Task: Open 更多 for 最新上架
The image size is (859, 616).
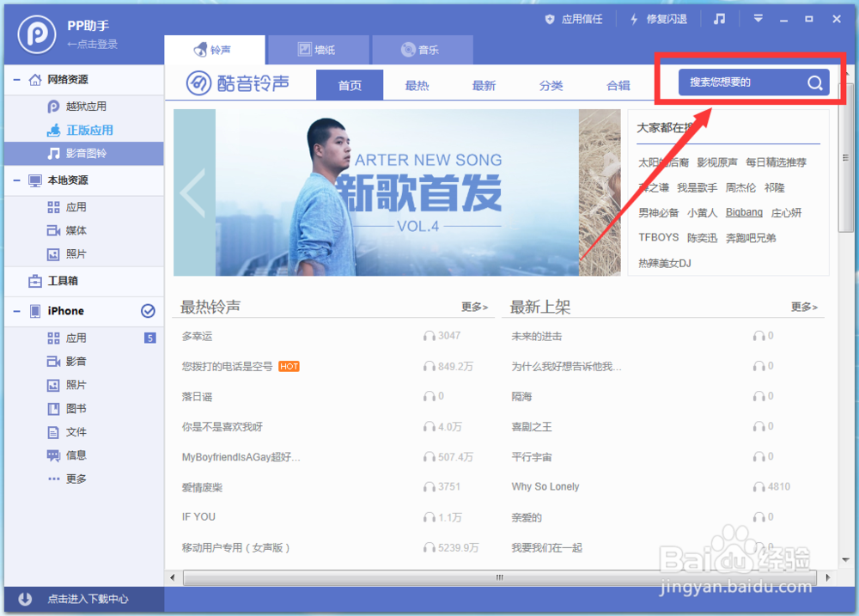Action: click(804, 307)
